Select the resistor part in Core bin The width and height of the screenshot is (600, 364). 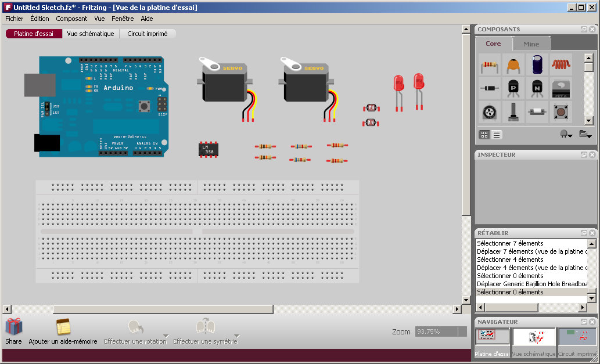(x=490, y=65)
